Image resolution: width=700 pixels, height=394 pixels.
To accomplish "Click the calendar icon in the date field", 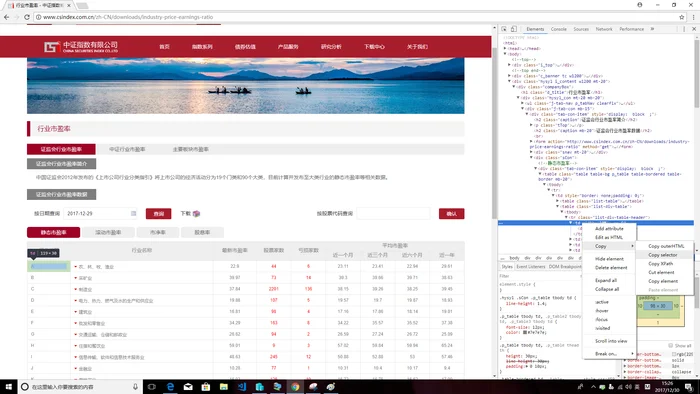I will (x=133, y=214).
